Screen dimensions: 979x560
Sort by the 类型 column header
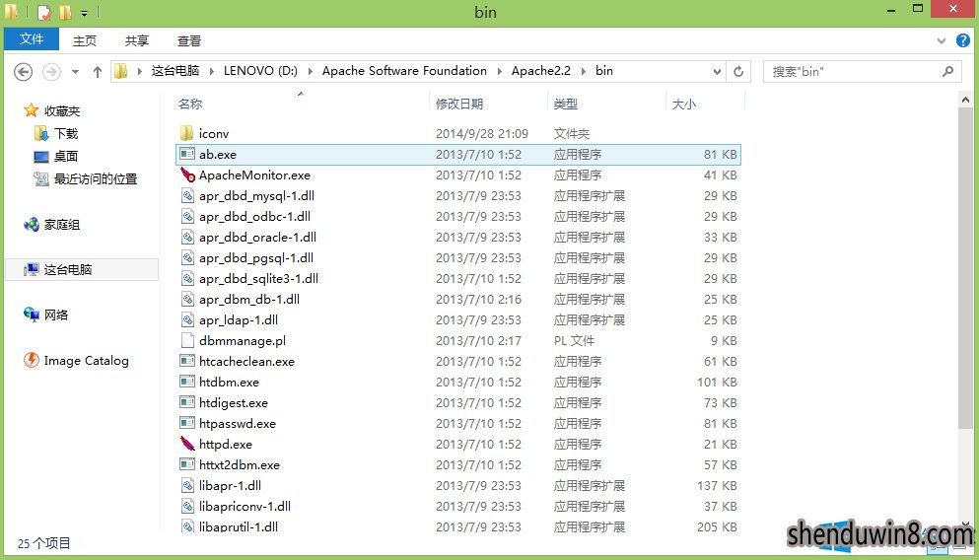(566, 104)
